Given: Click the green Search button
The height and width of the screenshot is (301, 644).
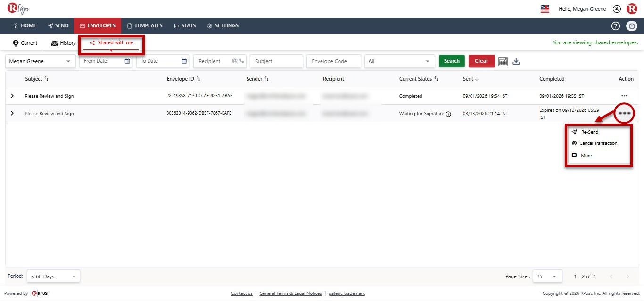Looking at the screenshot, I should click(x=452, y=61).
